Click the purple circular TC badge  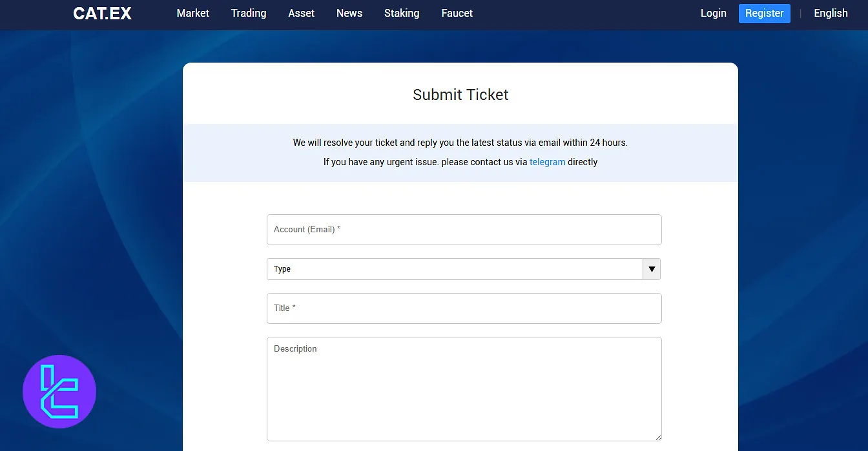pos(59,392)
